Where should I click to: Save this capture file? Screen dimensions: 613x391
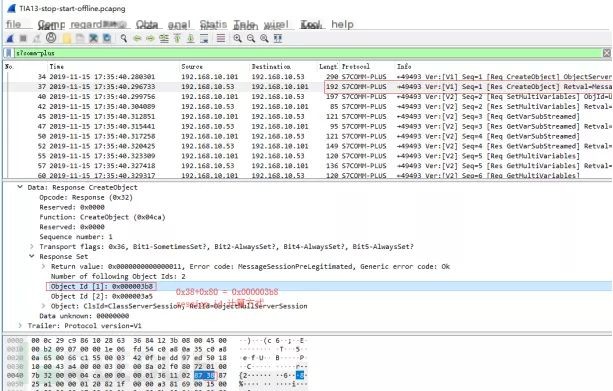(80, 38)
